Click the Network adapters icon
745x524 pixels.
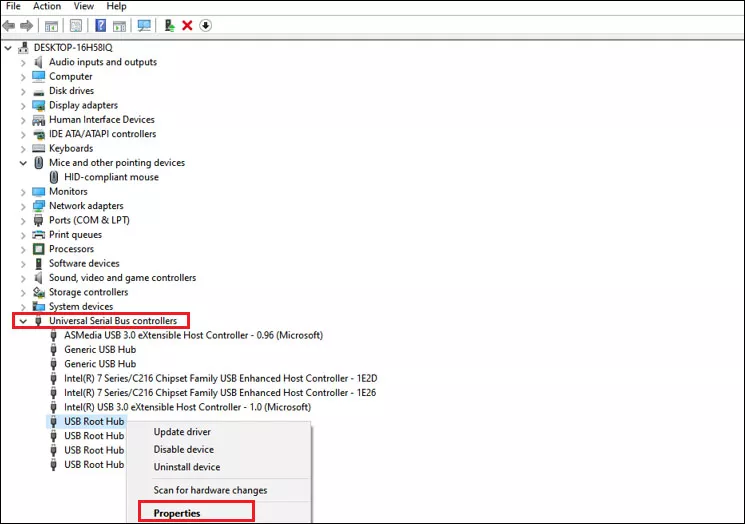[38, 206]
